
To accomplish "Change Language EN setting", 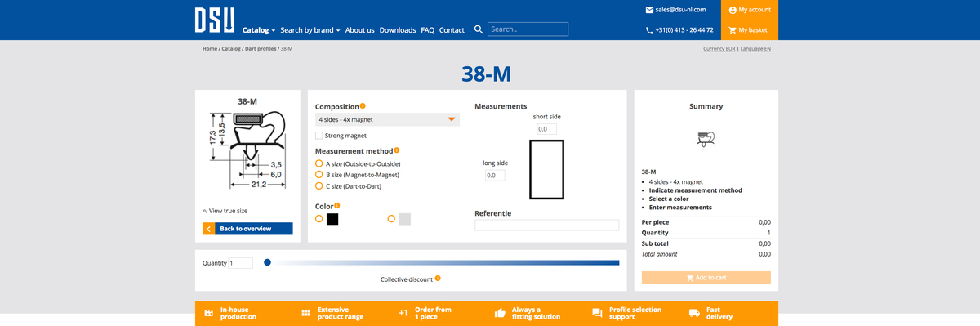I will coord(755,49).
